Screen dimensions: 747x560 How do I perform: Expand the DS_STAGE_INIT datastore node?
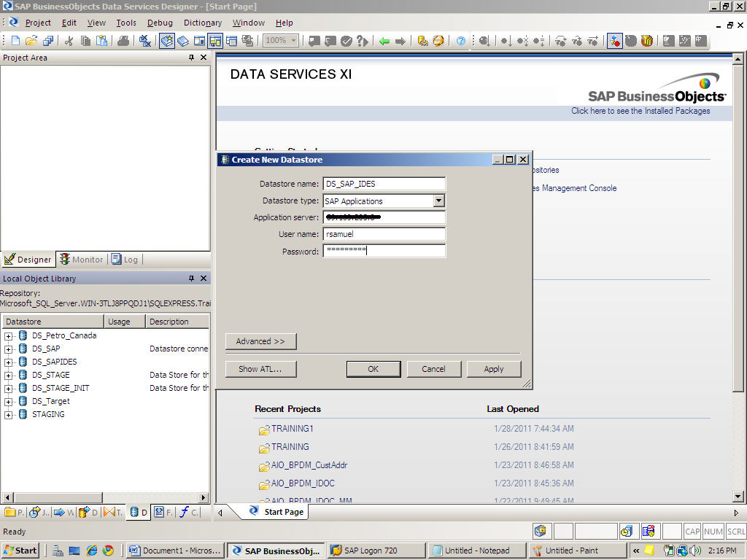pos(8,389)
